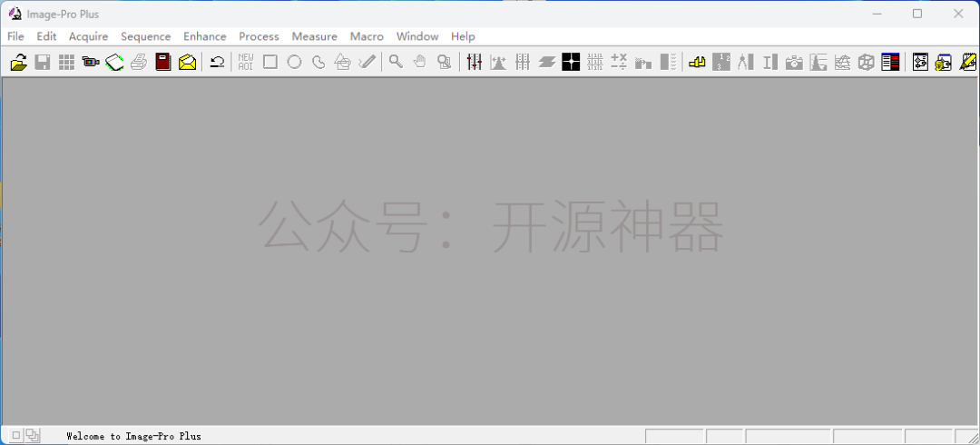Screen dimensions: 980x445
Task: Open the Contrast Enhancement sliders icon
Action: click(x=475, y=62)
